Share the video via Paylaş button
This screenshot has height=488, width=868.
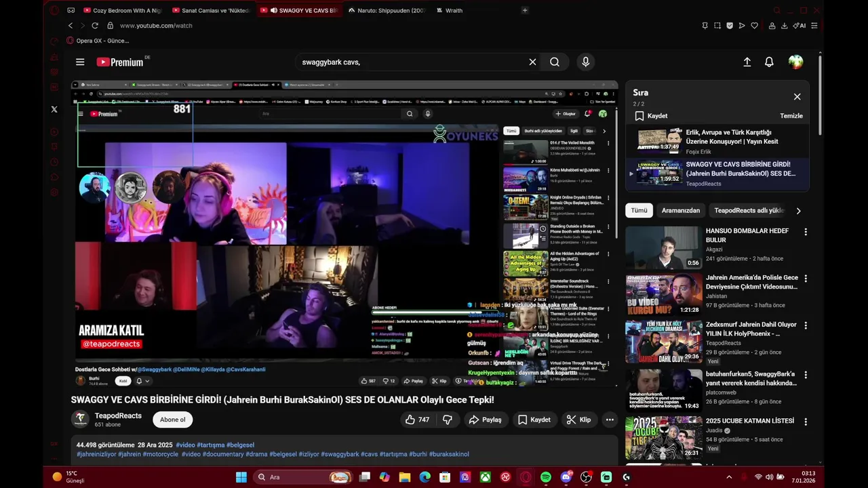pos(486,420)
